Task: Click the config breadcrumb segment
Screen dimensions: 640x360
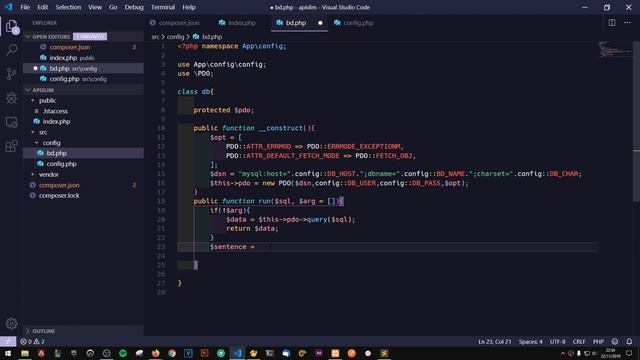Action: point(175,37)
